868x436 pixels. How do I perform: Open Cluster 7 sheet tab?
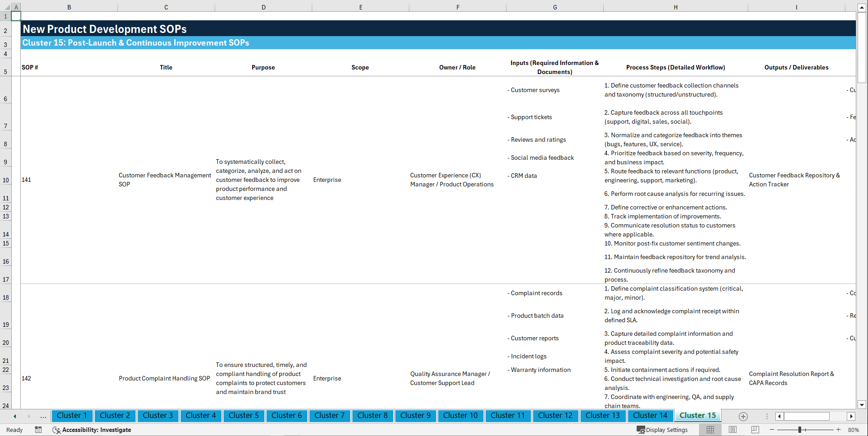(x=329, y=416)
